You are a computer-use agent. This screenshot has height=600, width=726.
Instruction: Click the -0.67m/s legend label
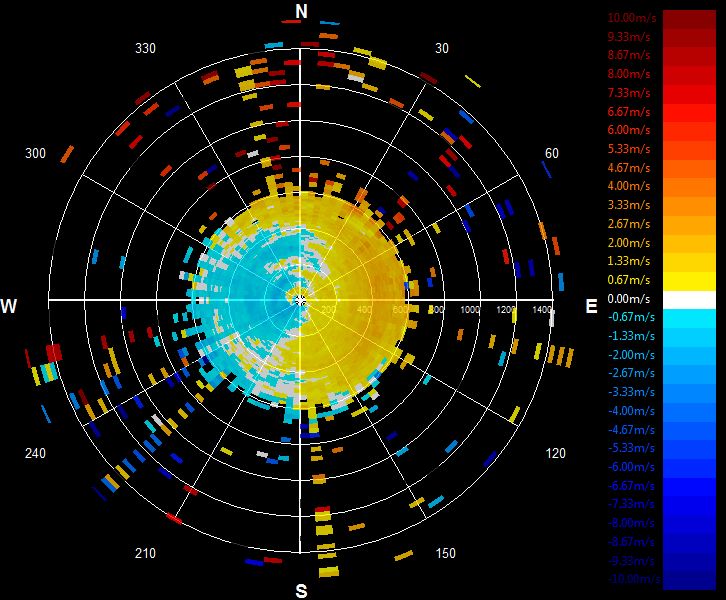click(631, 317)
